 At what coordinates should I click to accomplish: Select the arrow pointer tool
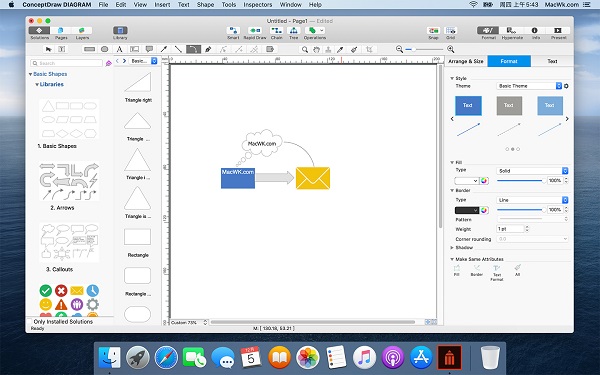pyautogui.click(x=48, y=49)
